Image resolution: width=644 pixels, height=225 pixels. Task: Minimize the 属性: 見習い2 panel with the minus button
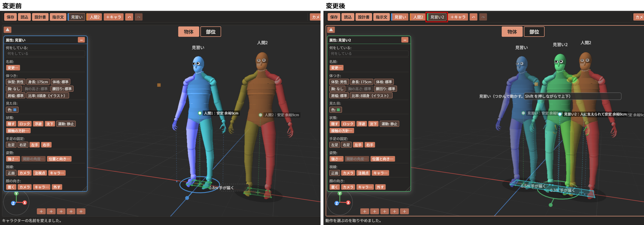point(404,40)
